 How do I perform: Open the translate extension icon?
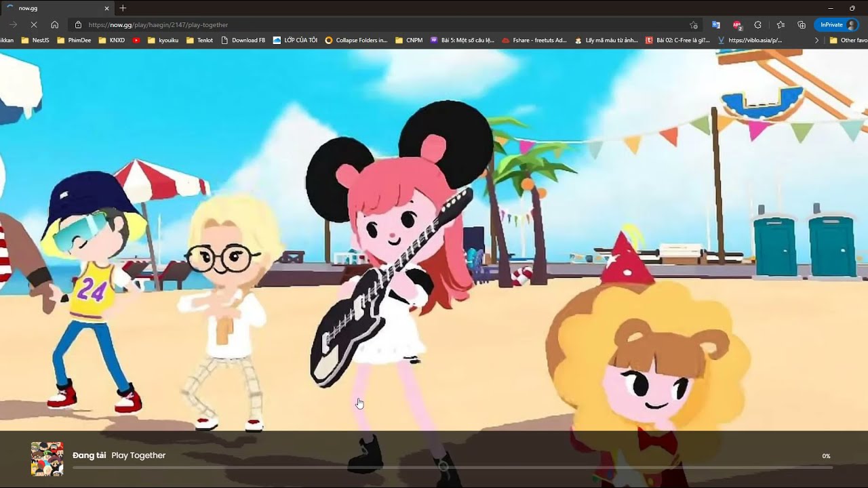tap(715, 24)
